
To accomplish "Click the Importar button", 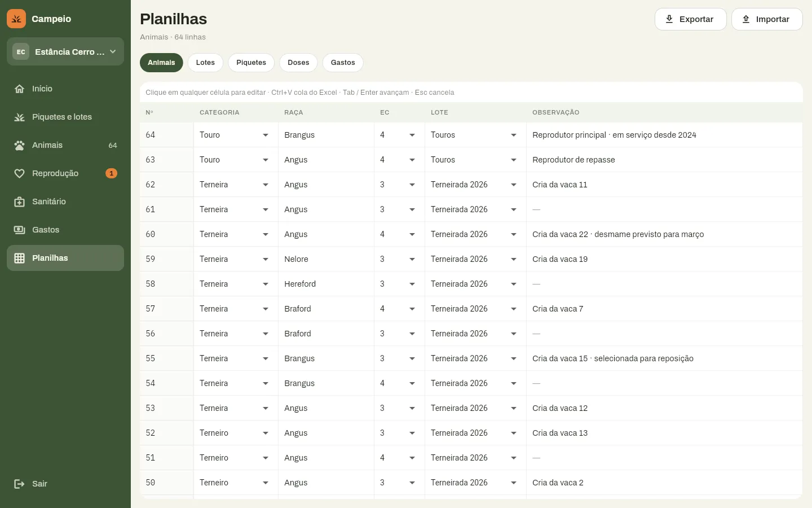I will point(767,19).
